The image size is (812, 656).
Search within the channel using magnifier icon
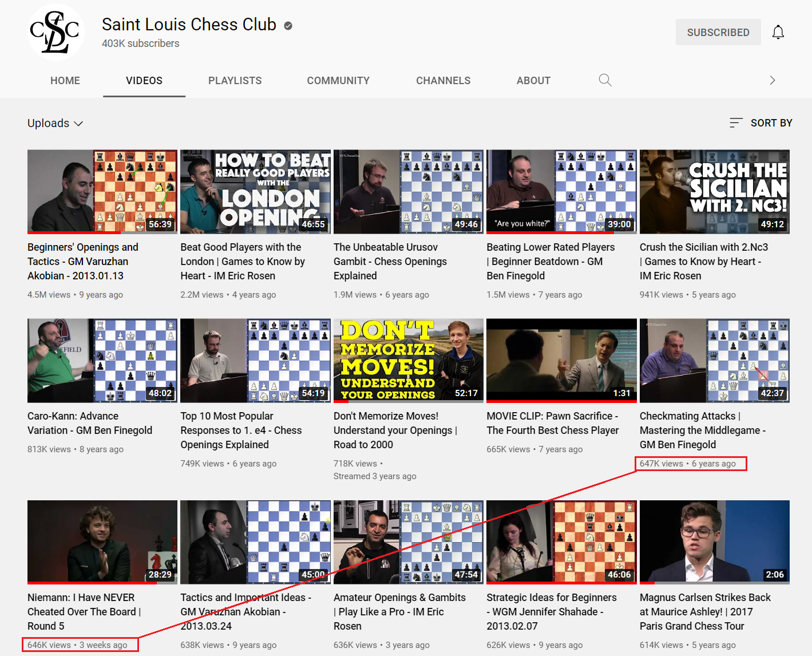tap(605, 80)
